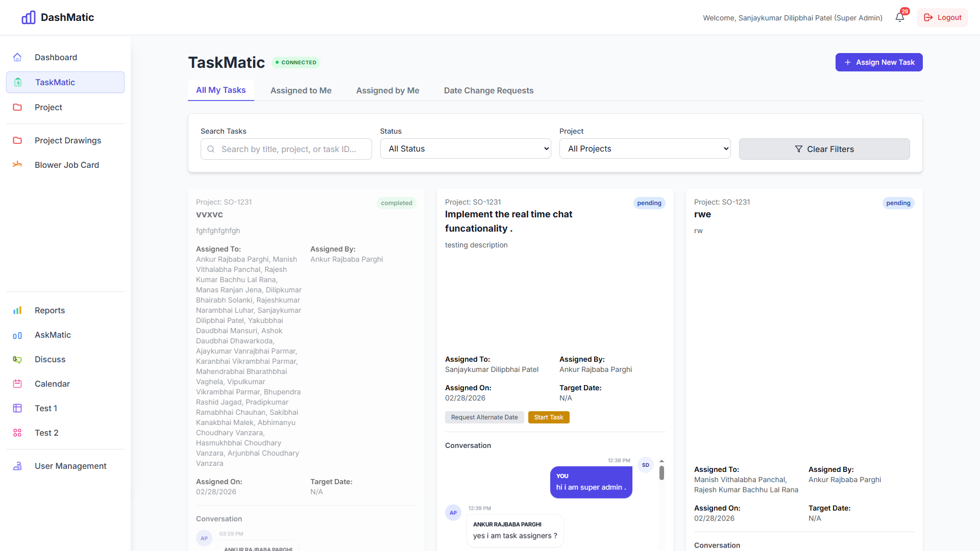
Task: Open the Dashboard home icon in sidebar
Action: [17, 57]
